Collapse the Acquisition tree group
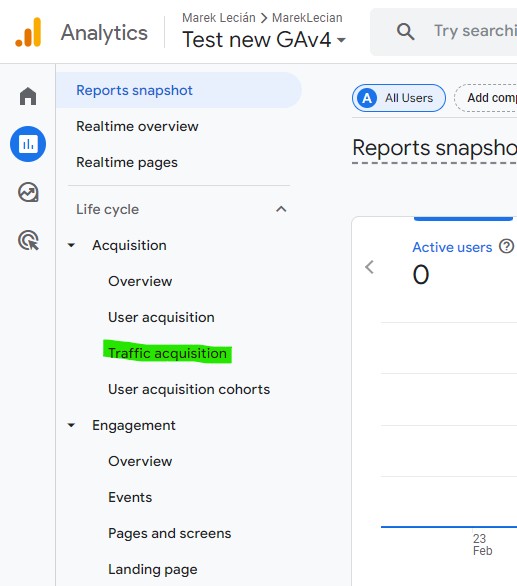 tap(71, 245)
